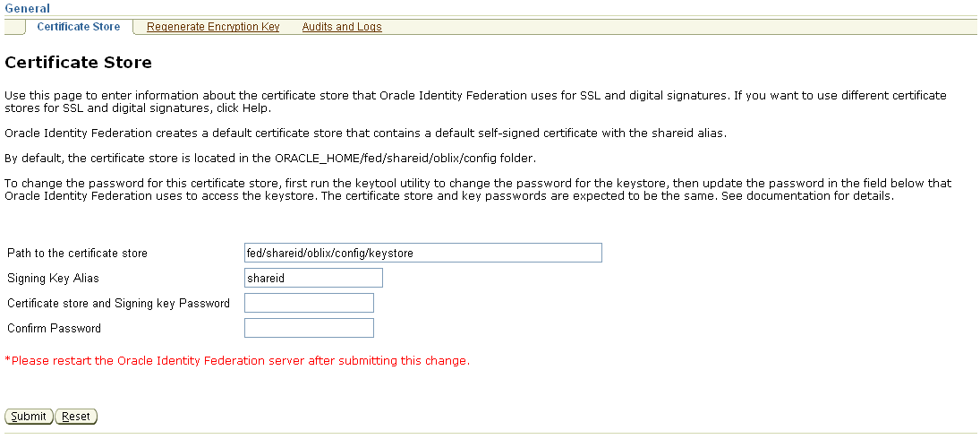Click the ORACLE_HOME default location sentence
Viewport: 980px width, 439px height.
270,159
